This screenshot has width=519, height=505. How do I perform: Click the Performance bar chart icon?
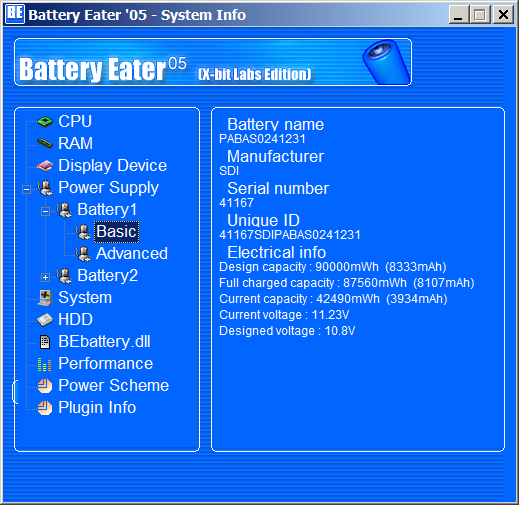(x=45, y=364)
